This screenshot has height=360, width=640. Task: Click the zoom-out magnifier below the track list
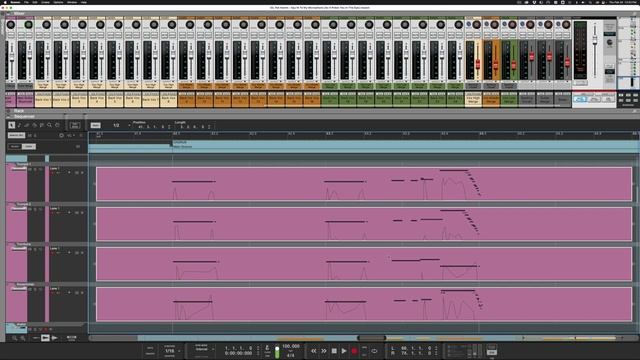(15, 338)
